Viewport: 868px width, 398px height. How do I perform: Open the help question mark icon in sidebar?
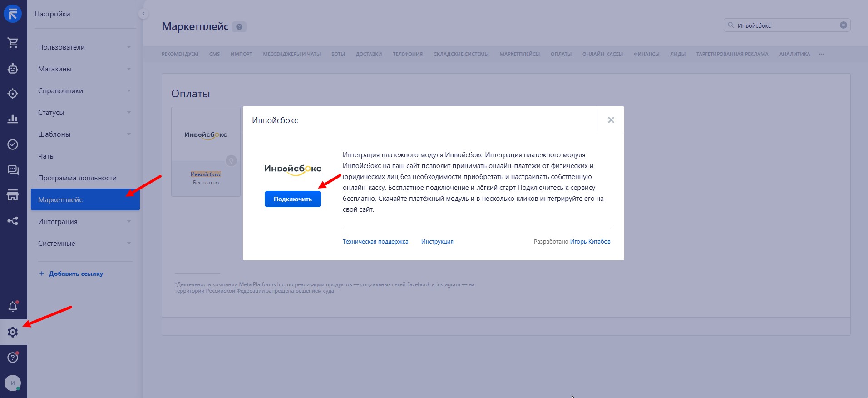(13, 358)
